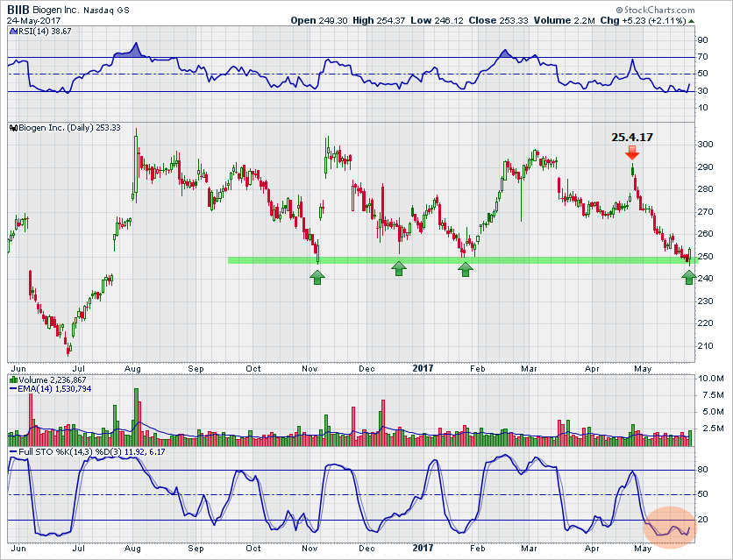Click the RSI(14) 38.67 legend text
This screenshot has height=560, width=733.
click(45, 32)
